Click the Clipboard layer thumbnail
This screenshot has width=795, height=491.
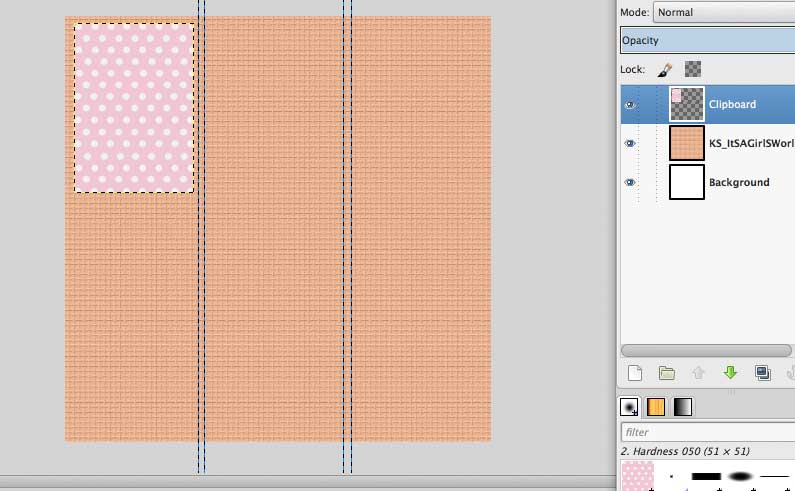click(x=687, y=104)
